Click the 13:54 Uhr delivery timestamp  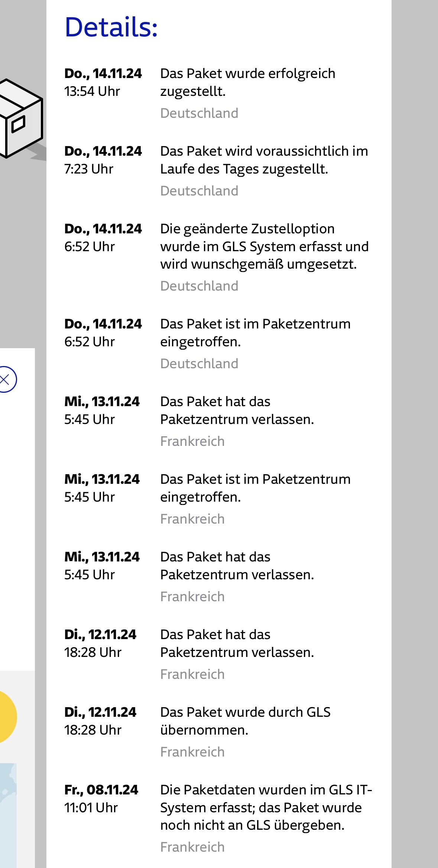(92, 91)
